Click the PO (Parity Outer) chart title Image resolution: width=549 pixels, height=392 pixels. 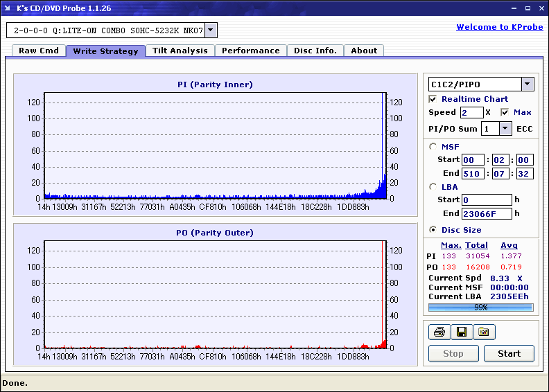point(215,233)
